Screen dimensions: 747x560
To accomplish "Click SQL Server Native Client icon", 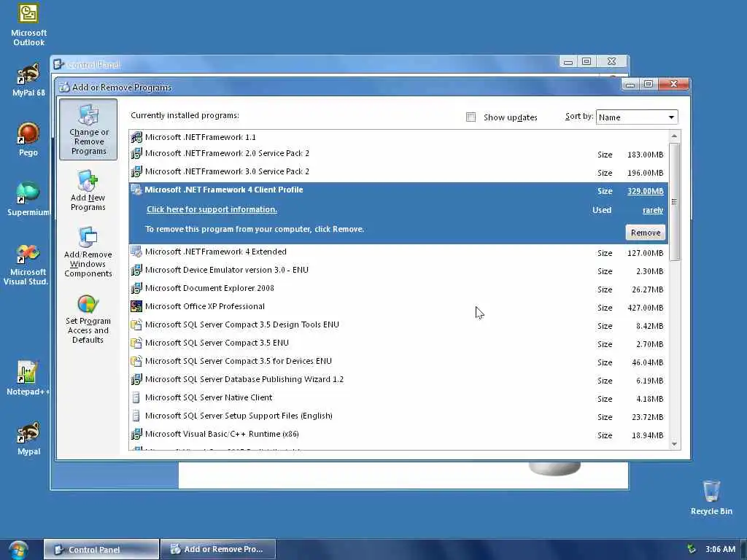I will pyautogui.click(x=136, y=397).
